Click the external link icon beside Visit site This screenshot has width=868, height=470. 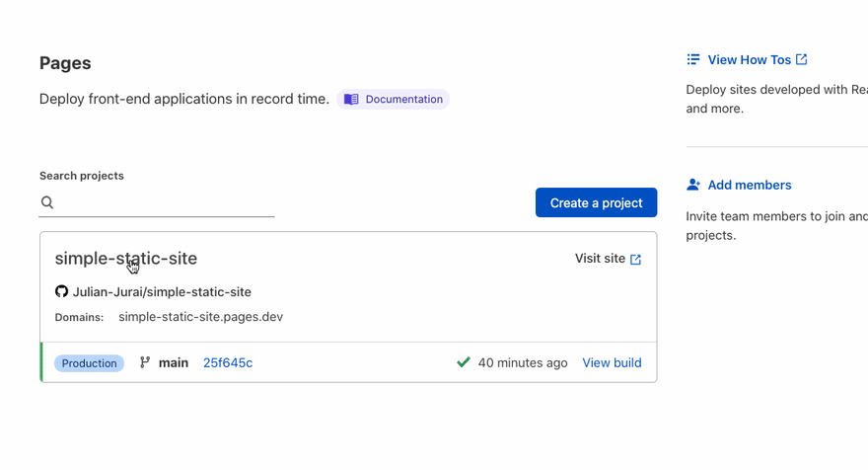point(635,260)
